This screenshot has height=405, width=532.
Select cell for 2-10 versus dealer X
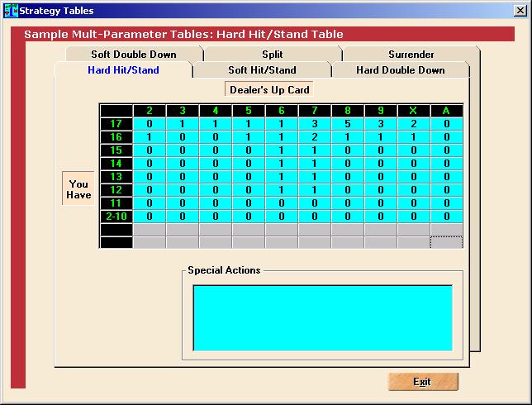coord(413,217)
